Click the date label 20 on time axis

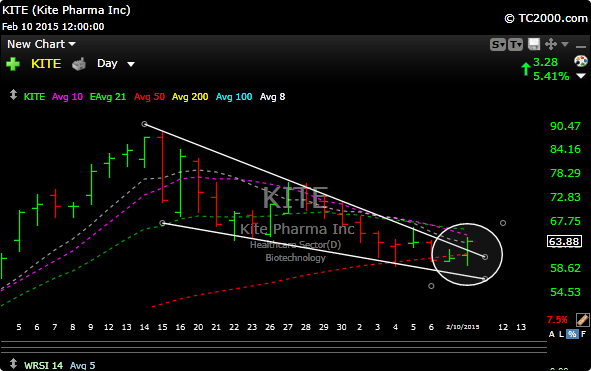[x=198, y=327]
